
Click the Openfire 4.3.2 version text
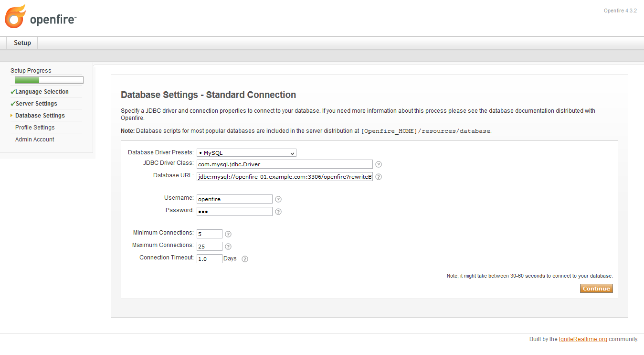pos(620,11)
